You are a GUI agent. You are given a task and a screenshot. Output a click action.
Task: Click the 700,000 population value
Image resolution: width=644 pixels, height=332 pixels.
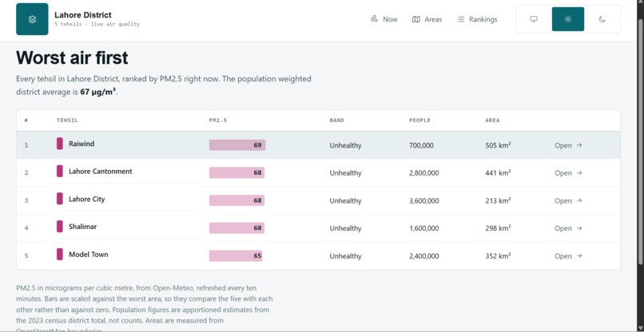tap(421, 145)
